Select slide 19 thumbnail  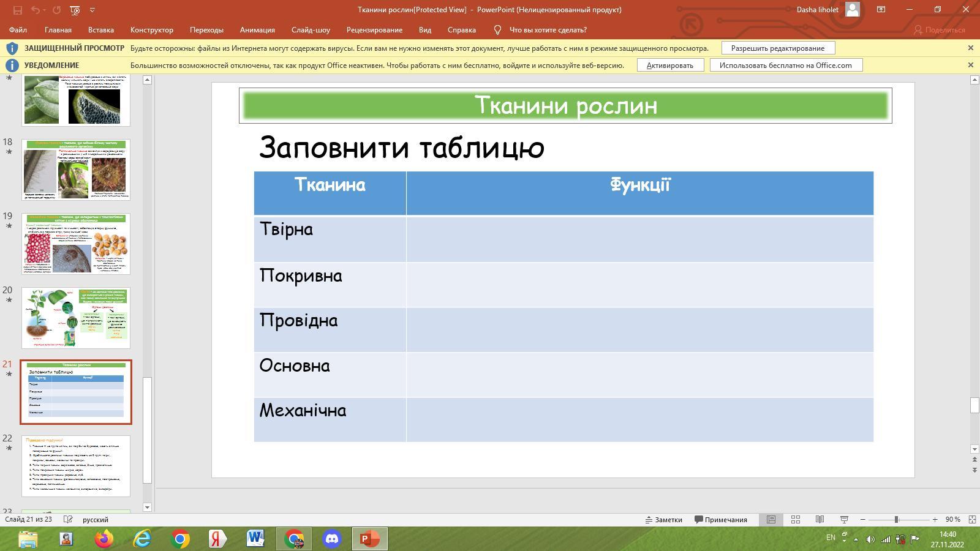pos(76,244)
